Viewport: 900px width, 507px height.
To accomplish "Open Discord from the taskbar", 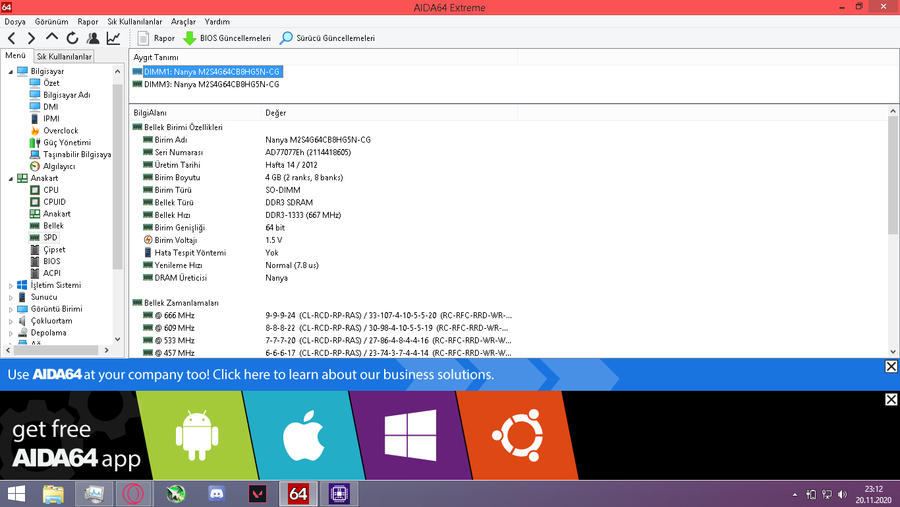I will tap(216, 494).
